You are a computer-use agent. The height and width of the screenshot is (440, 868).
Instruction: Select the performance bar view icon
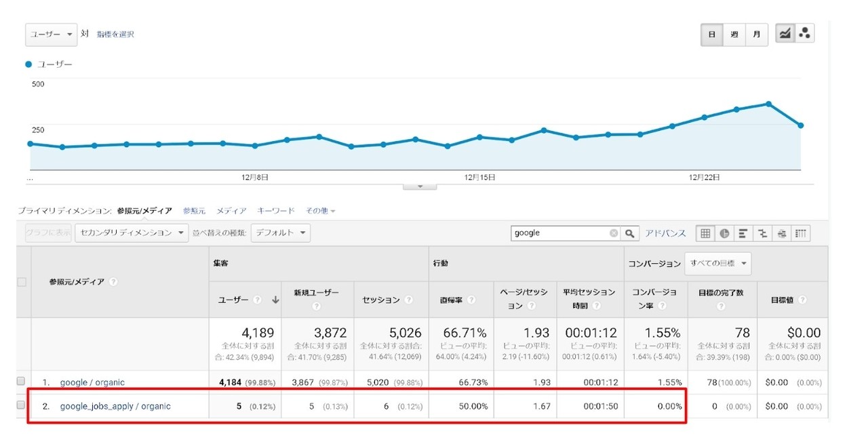click(x=743, y=233)
